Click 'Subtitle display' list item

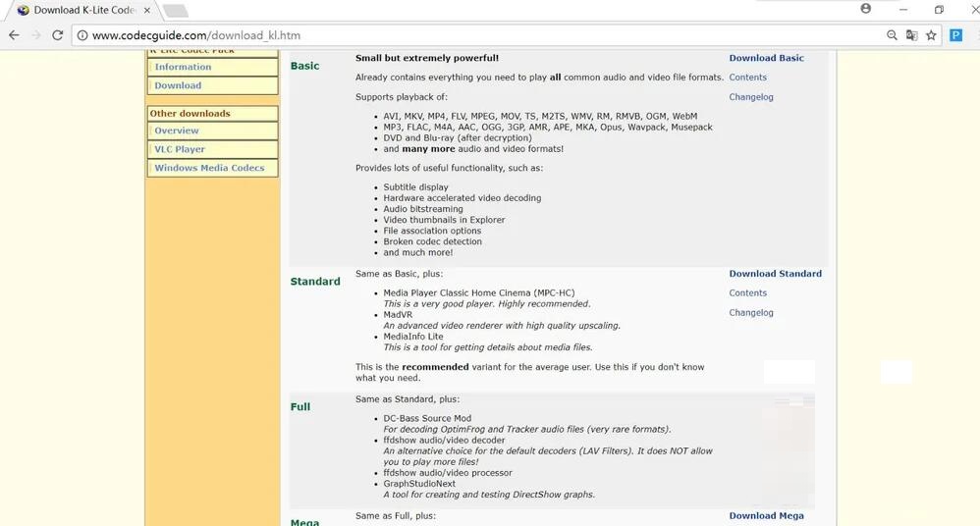point(415,187)
